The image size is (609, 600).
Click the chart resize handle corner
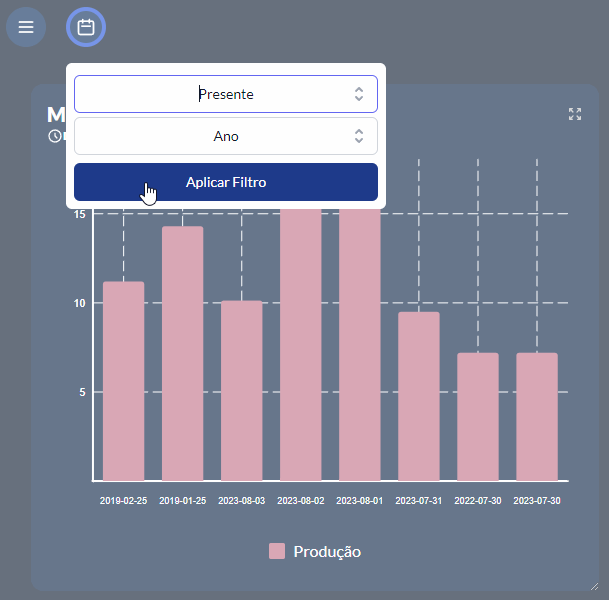click(594, 586)
